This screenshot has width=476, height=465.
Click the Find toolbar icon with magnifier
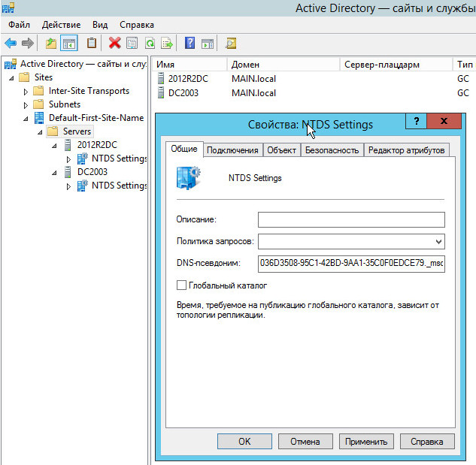[x=231, y=43]
